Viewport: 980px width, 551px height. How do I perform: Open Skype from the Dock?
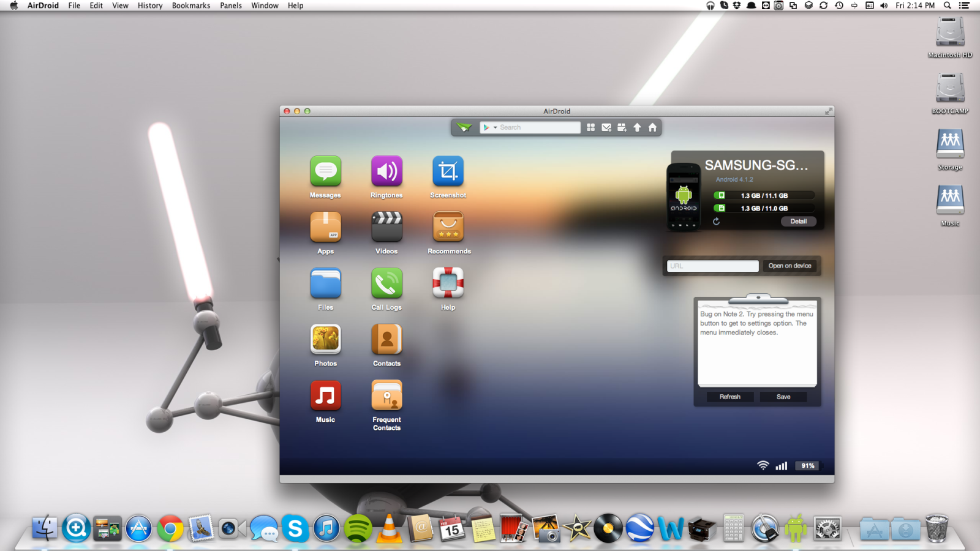[295, 528]
